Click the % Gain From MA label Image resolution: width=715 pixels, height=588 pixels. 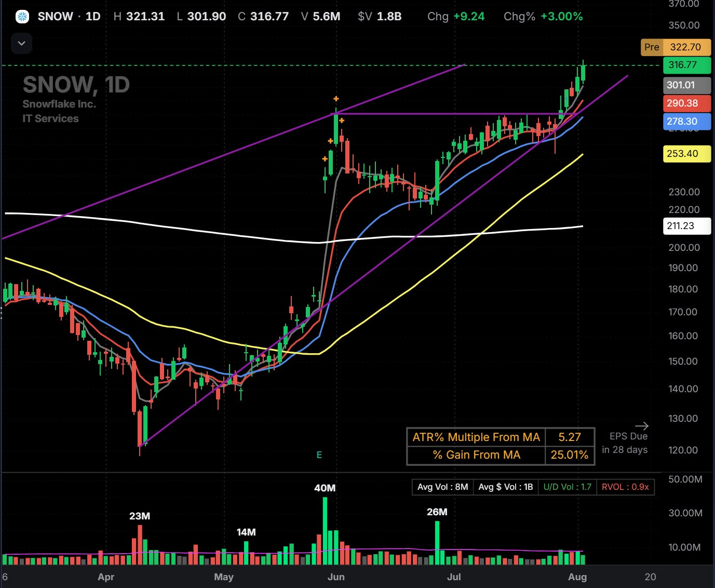476,455
